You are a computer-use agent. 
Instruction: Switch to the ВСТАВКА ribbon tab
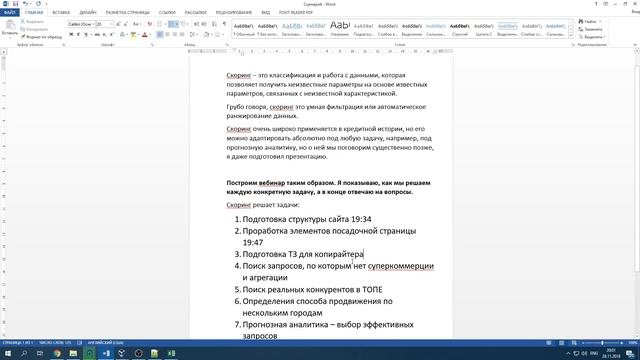(x=61, y=13)
